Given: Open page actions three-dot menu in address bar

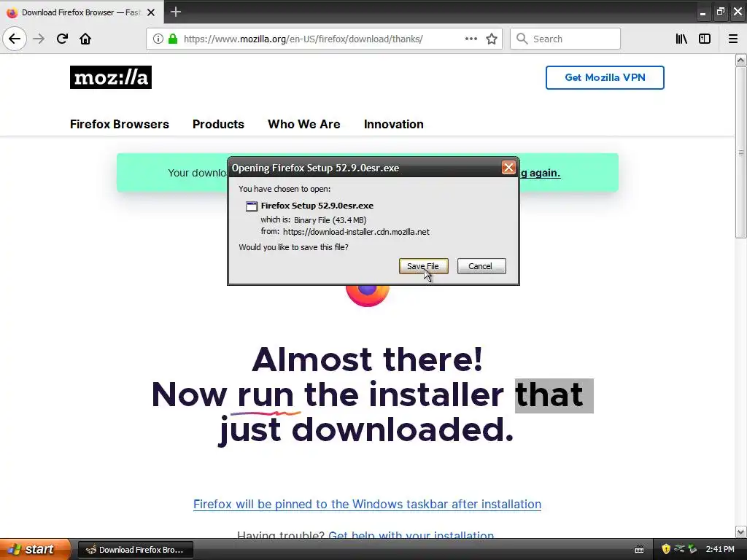Looking at the screenshot, I should click(x=471, y=39).
